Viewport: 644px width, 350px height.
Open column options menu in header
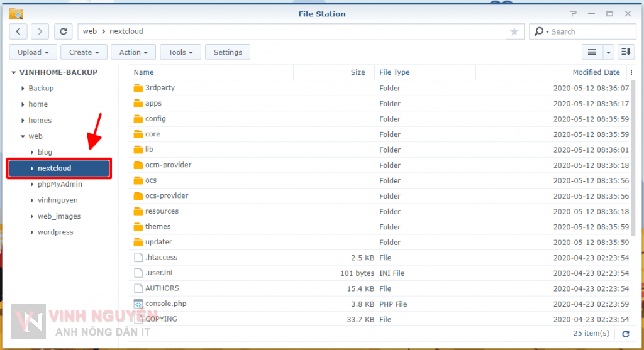coord(631,73)
